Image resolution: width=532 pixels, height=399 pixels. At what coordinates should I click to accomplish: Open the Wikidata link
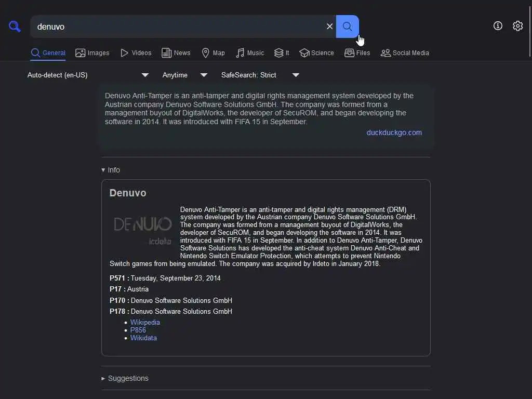[x=143, y=338]
